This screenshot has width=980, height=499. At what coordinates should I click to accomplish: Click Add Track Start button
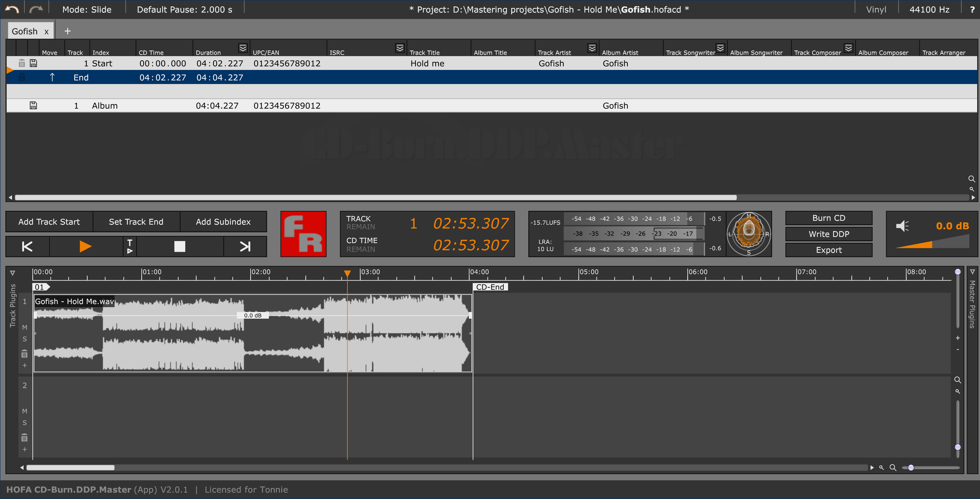pos(49,222)
